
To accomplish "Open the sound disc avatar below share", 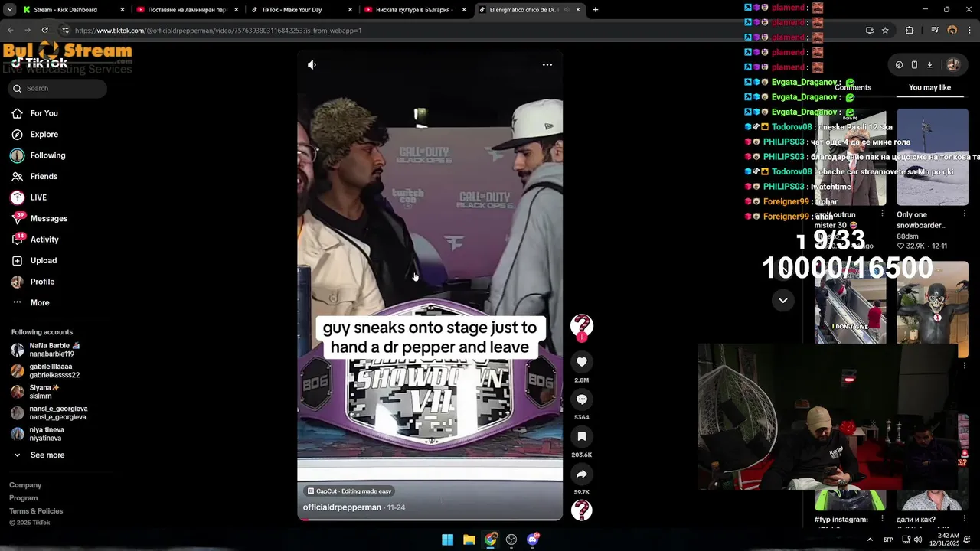I will (582, 510).
